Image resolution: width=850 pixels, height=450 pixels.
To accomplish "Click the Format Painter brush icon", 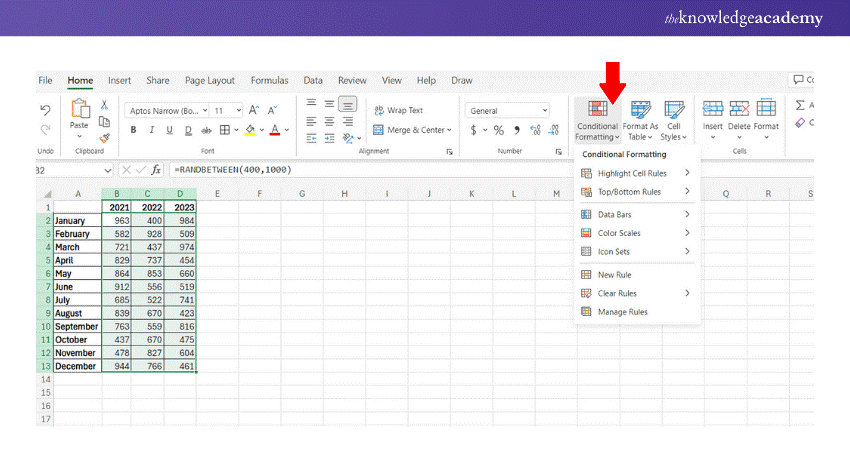I will pos(104,138).
